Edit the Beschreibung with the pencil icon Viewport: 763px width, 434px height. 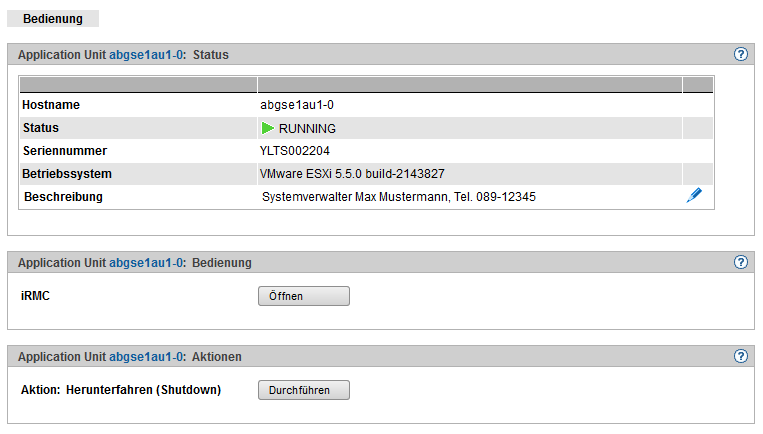tap(694, 196)
